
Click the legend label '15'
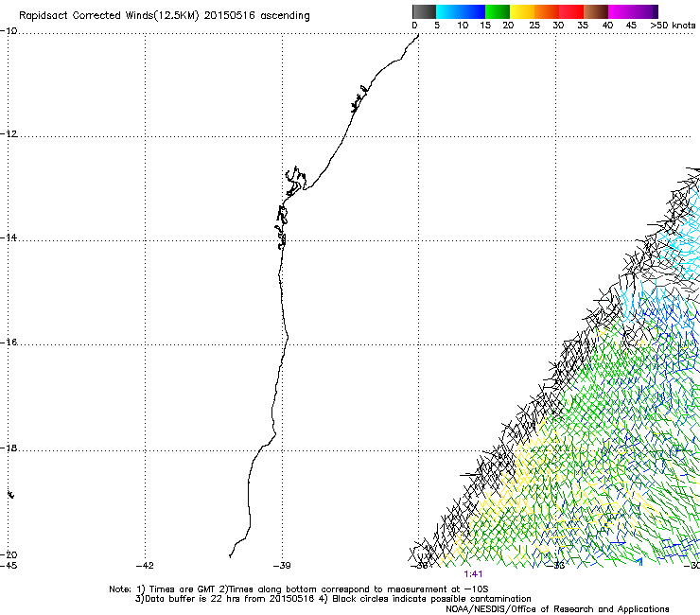[x=485, y=26]
